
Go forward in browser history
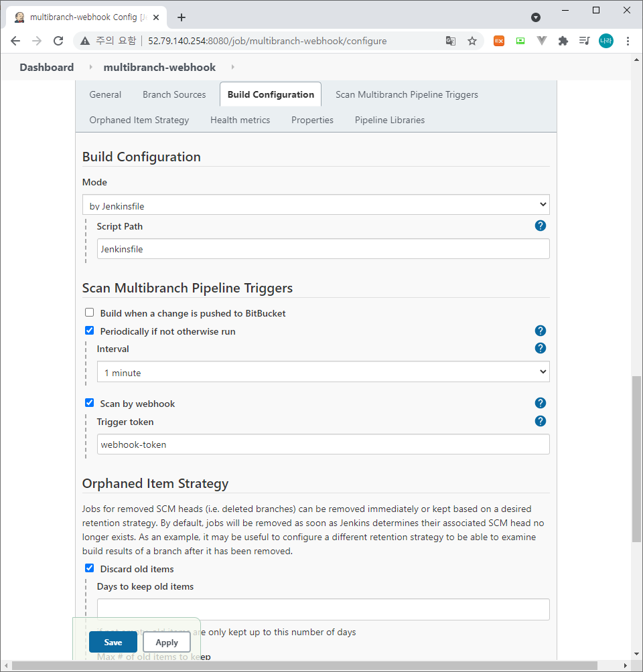coord(37,41)
